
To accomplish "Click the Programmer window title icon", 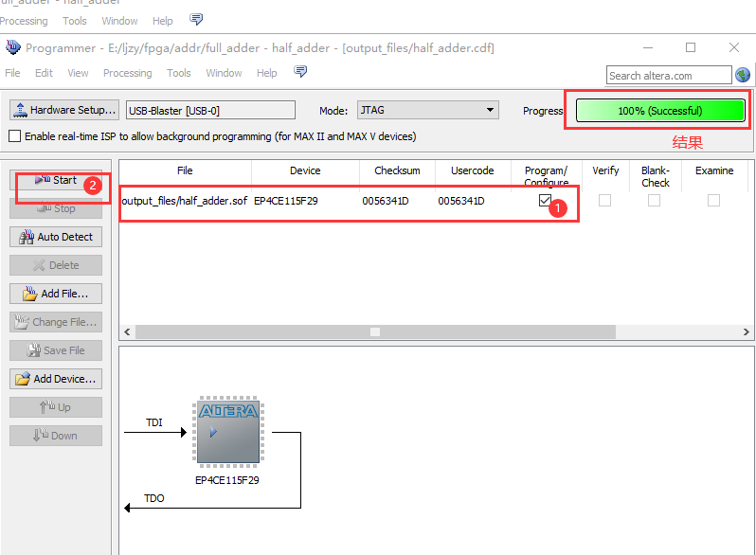I will point(13,47).
